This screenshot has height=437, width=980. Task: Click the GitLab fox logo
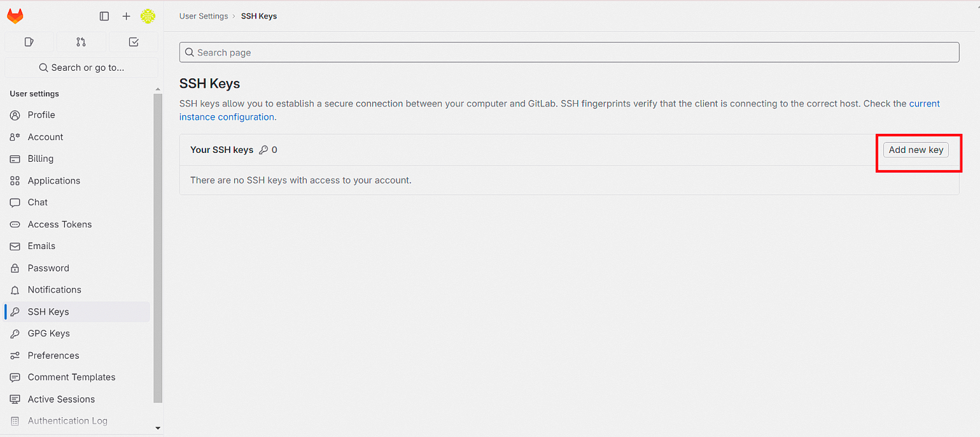point(15,16)
